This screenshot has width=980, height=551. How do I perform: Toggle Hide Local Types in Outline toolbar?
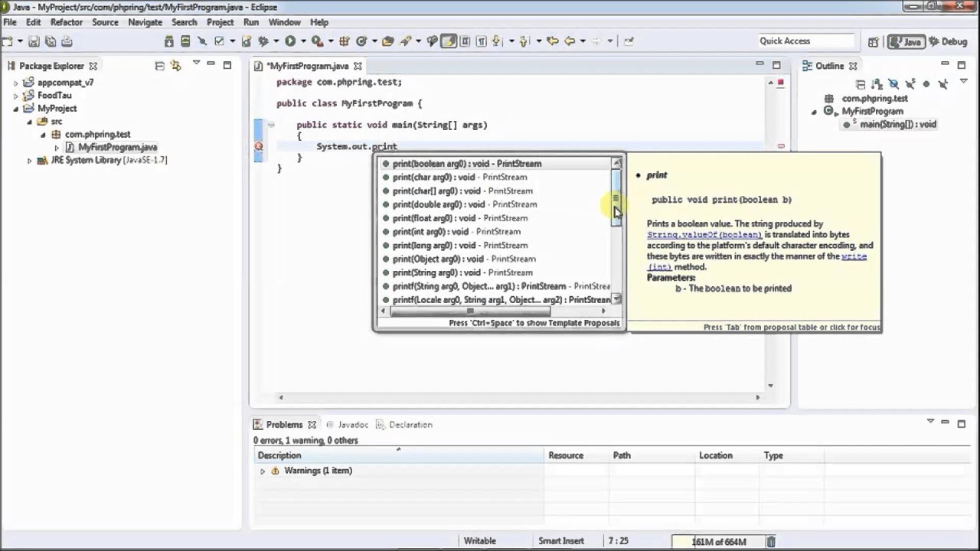point(942,84)
